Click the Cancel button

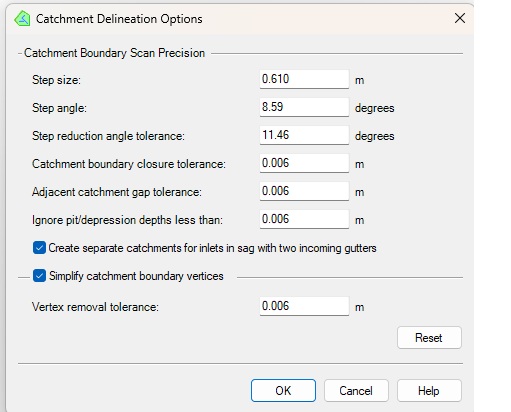(x=356, y=390)
